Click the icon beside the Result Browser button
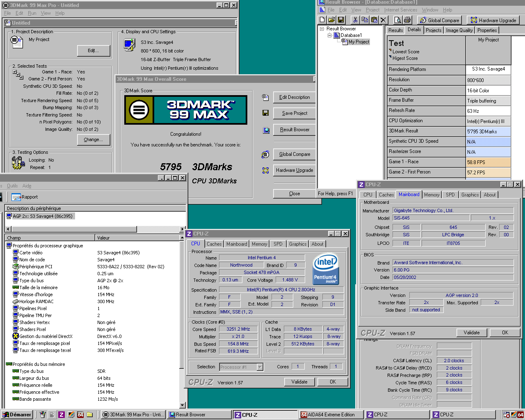Image resolution: width=525 pixels, height=420 pixels. tap(266, 130)
